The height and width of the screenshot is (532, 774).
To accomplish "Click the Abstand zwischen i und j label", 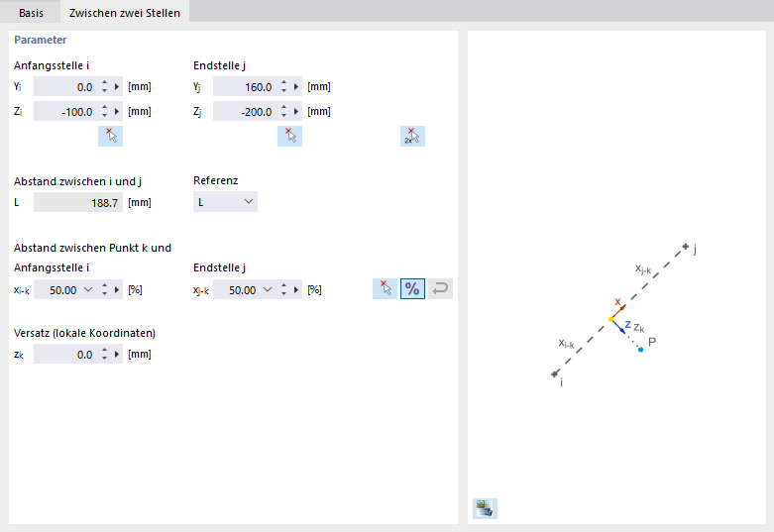I will coord(77,181).
